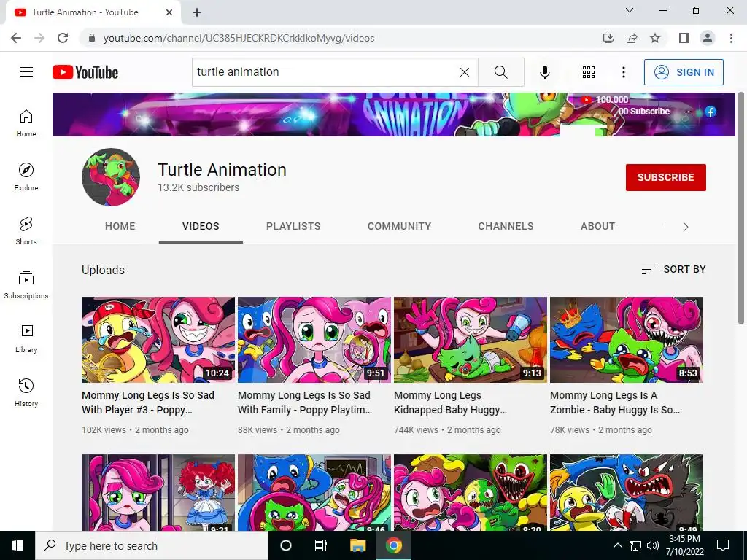Open the Chrome profile avatar
This screenshot has width=747, height=560.
[x=708, y=38]
